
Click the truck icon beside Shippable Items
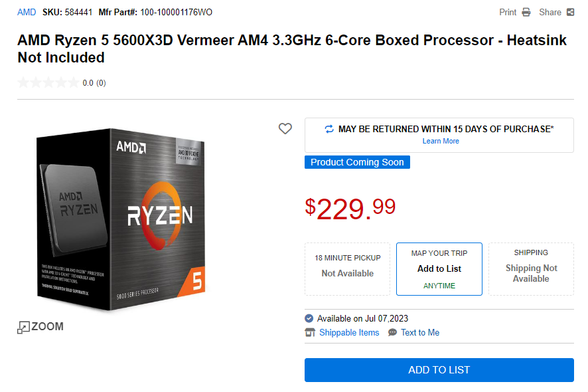click(x=309, y=332)
